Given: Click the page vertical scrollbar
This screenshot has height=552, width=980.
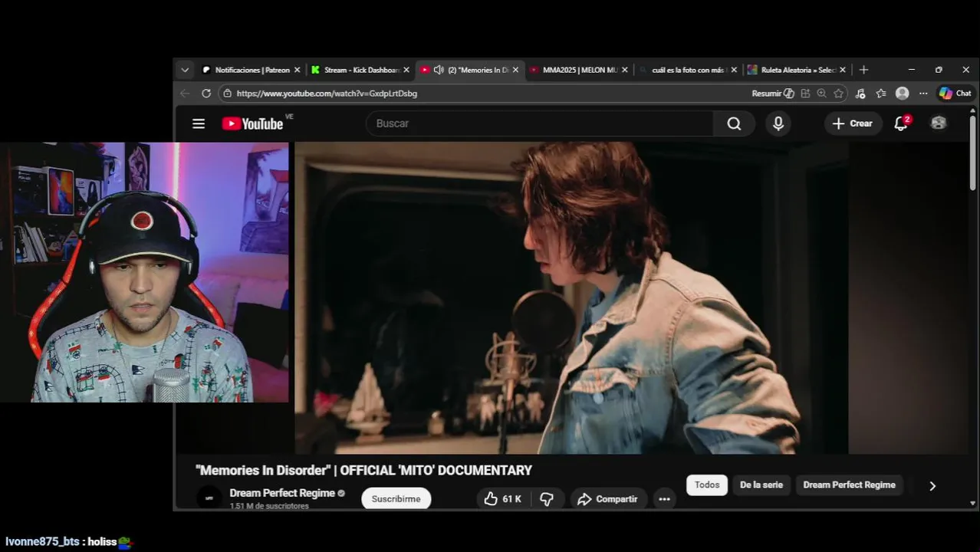Looking at the screenshot, I should (x=973, y=153).
